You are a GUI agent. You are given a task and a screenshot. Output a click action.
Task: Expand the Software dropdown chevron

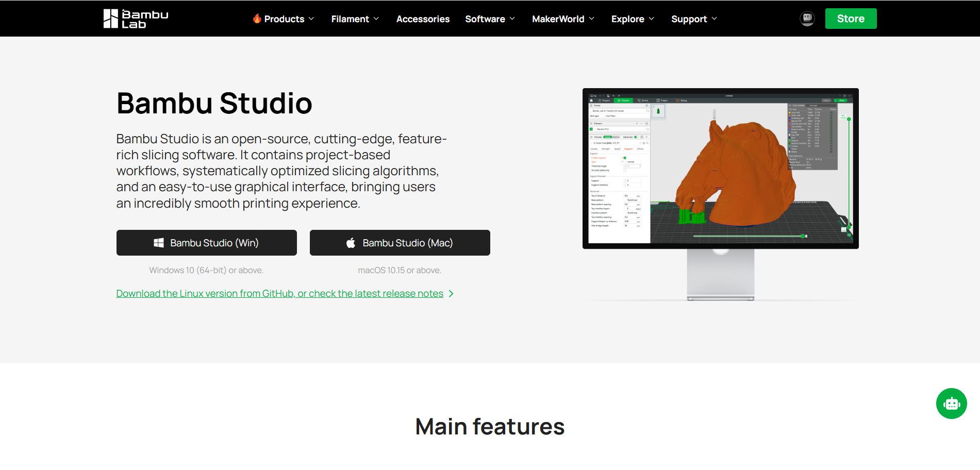tap(512, 19)
